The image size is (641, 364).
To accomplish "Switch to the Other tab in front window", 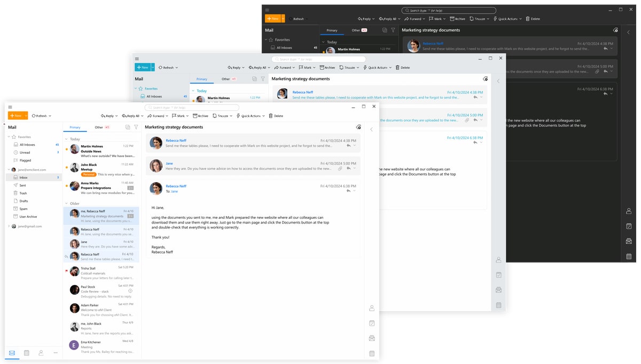I will (99, 128).
